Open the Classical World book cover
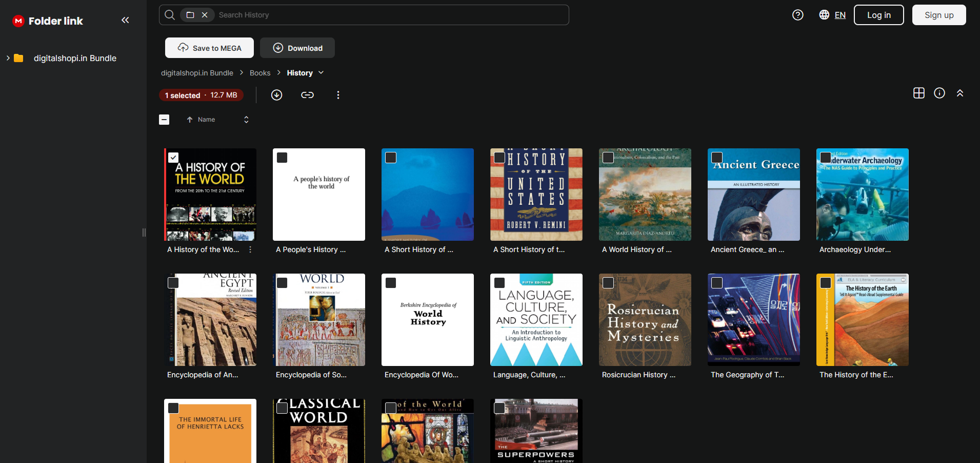 319,431
